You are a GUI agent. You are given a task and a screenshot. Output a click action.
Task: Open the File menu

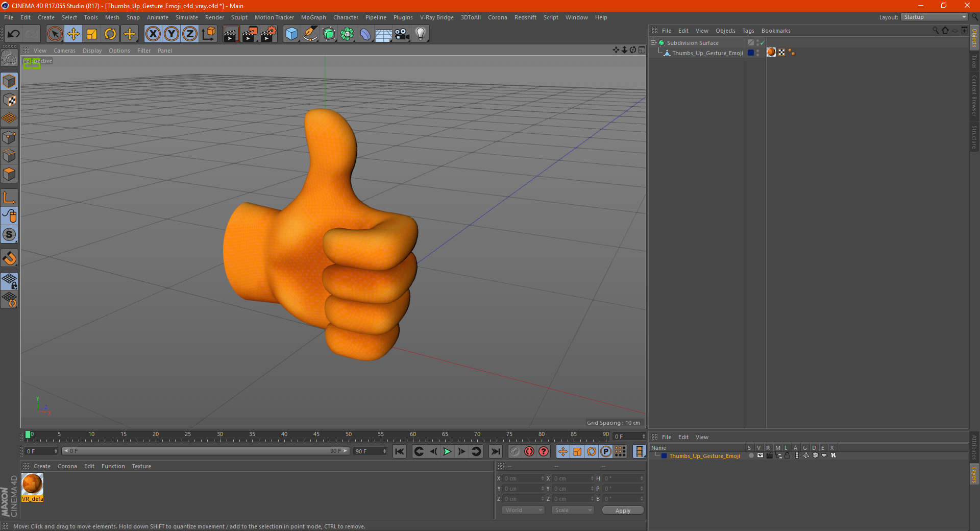9,17
